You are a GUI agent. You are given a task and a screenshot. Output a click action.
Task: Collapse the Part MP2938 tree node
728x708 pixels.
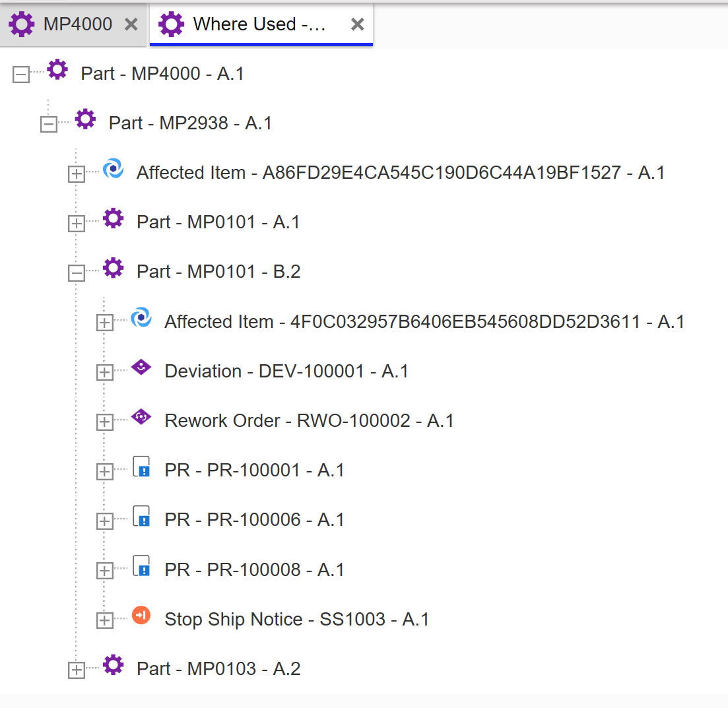pyautogui.click(x=49, y=124)
